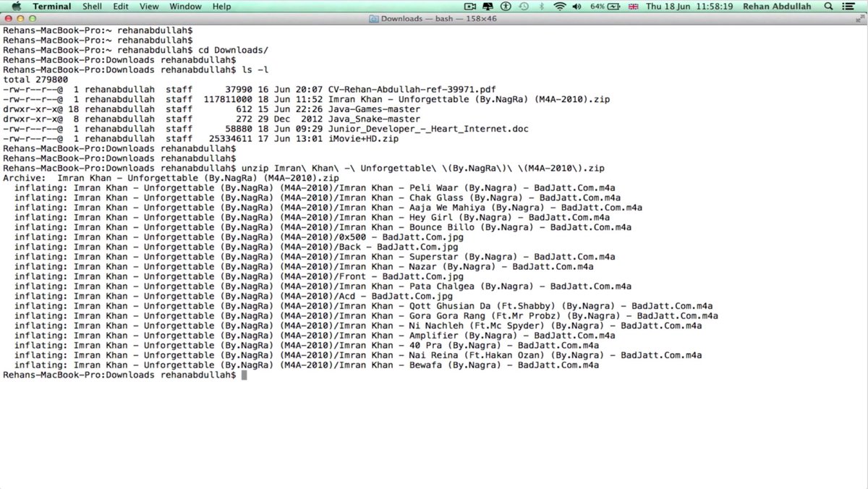Click the 'total 279800' line

pyautogui.click(x=35, y=80)
